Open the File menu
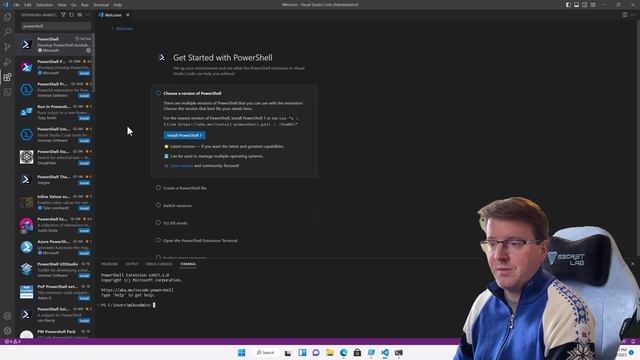Image resolution: width=640 pixels, height=360 pixels. click(16, 5)
